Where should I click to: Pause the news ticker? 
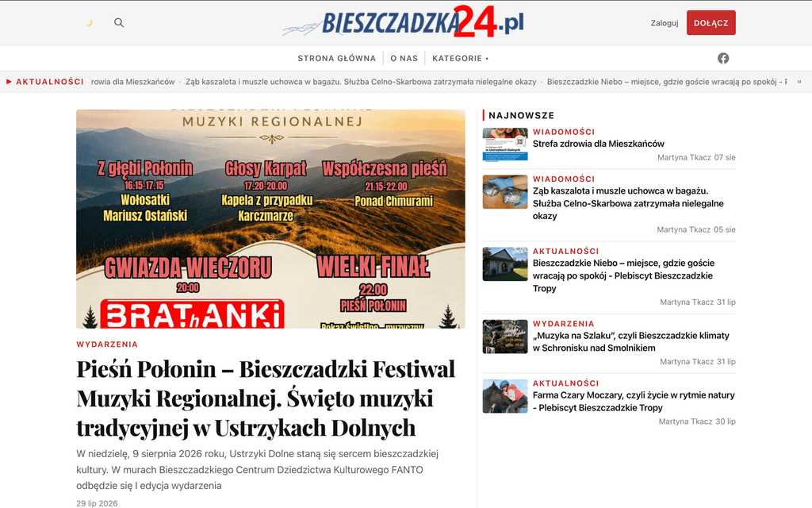(799, 82)
